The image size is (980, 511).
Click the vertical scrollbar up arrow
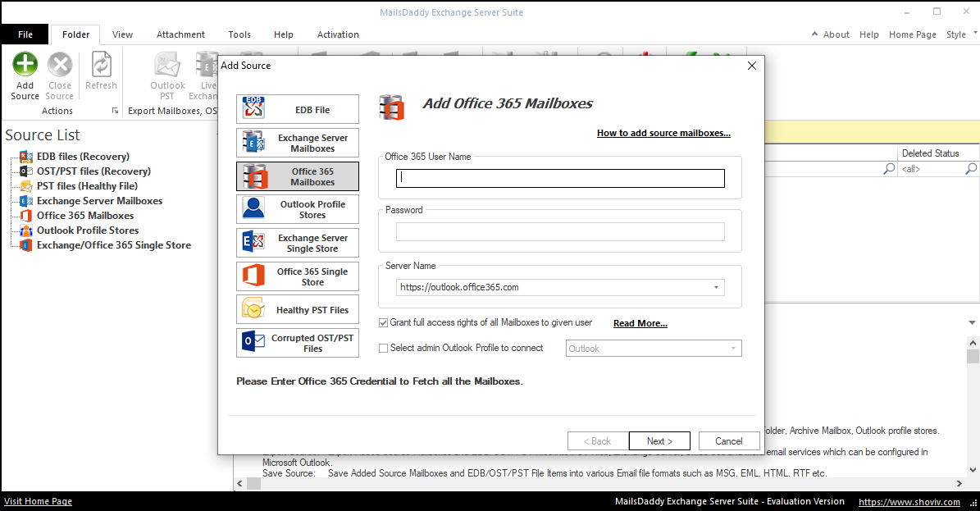973,343
